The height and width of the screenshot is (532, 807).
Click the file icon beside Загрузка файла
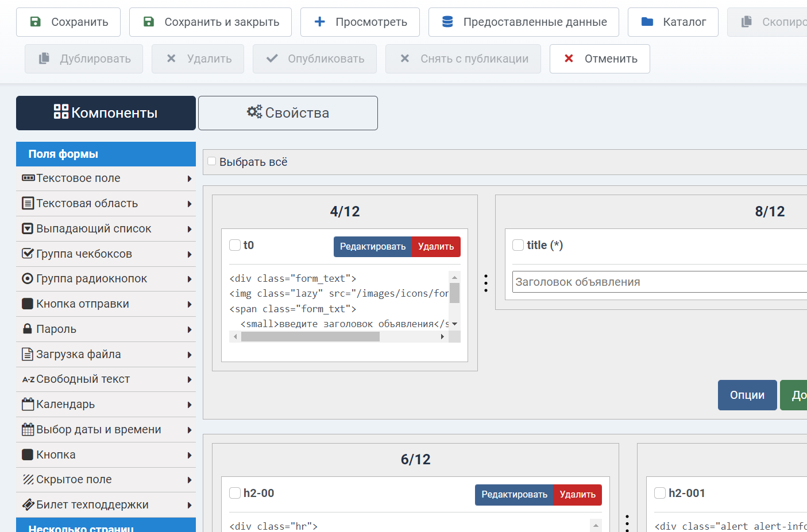pos(27,354)
